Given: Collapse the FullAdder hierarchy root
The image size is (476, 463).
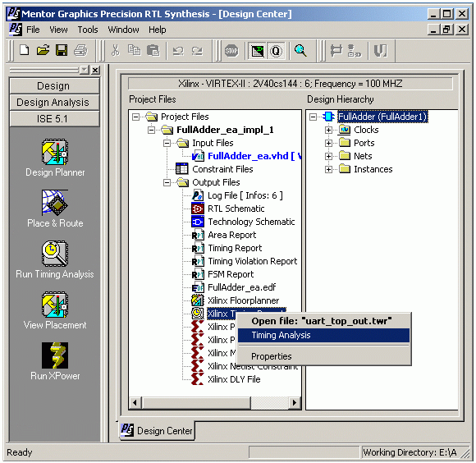Looking at the screenshot, I should point(313,117).
